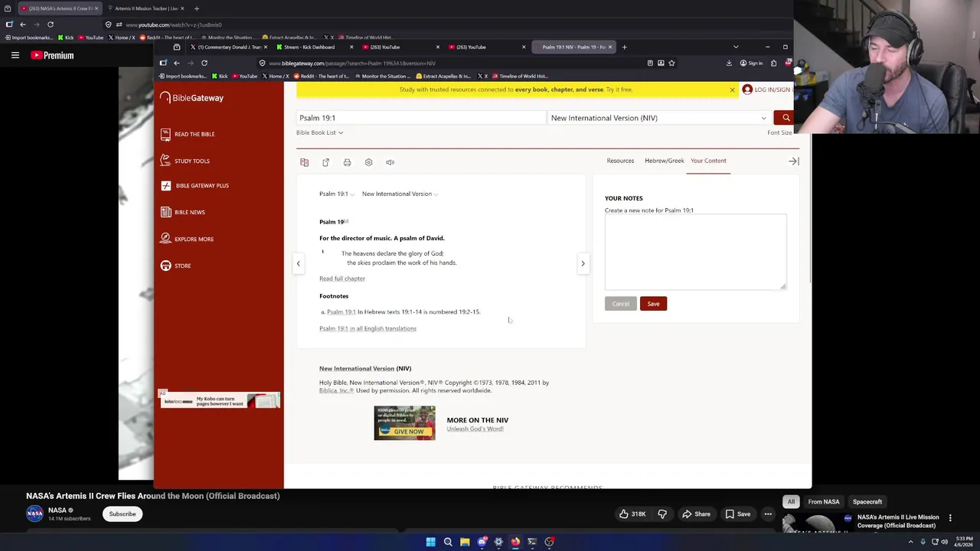980x551 pixels.
Task: Open new tab in front browser window
Action: [x=624, y=47]
